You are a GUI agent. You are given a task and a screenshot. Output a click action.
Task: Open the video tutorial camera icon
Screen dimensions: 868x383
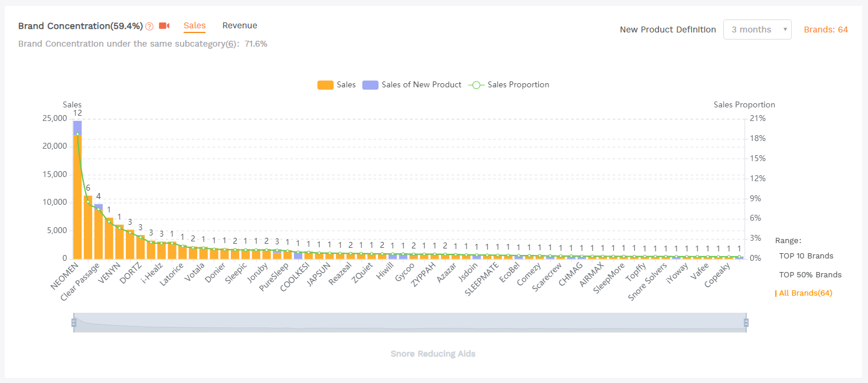click(164, 26)
